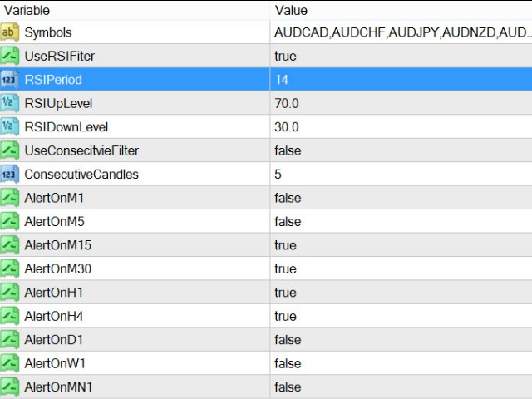Open the AlertOnW1 value dropdown

(x=401, y=363)
